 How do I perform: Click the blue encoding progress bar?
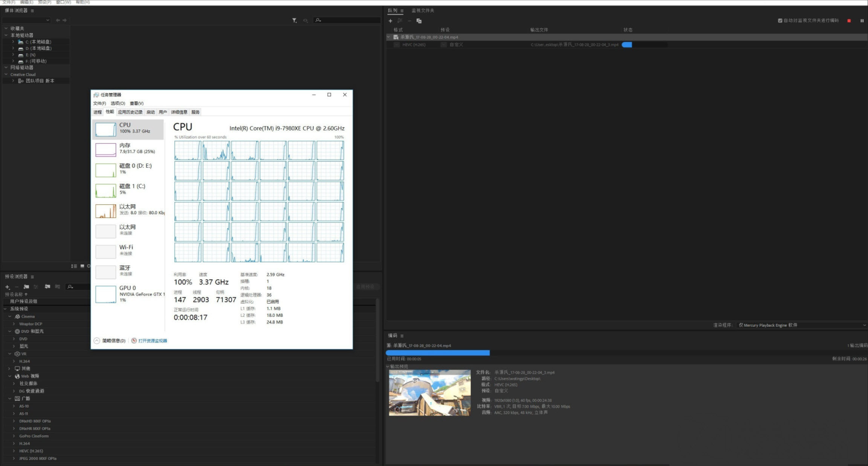tap(437, 353)
